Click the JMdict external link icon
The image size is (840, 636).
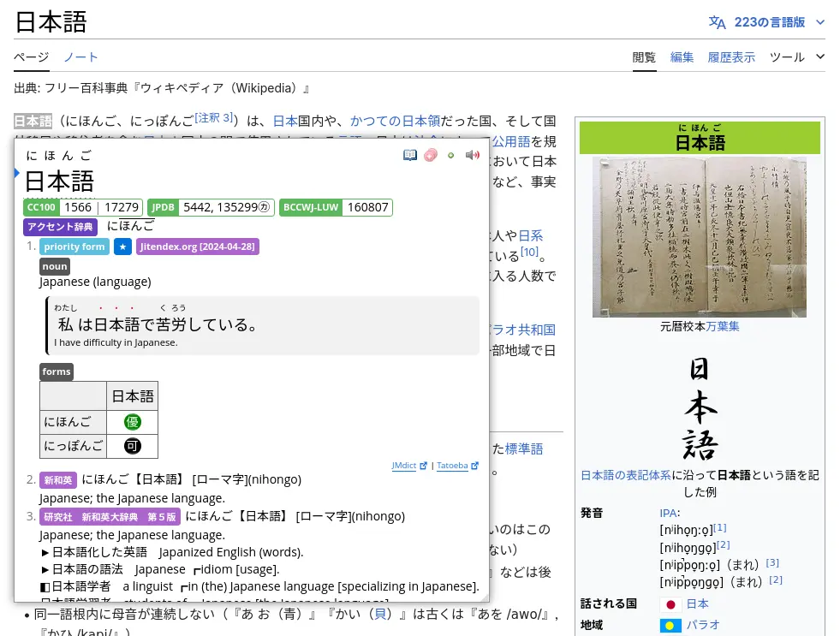(423, 466)
